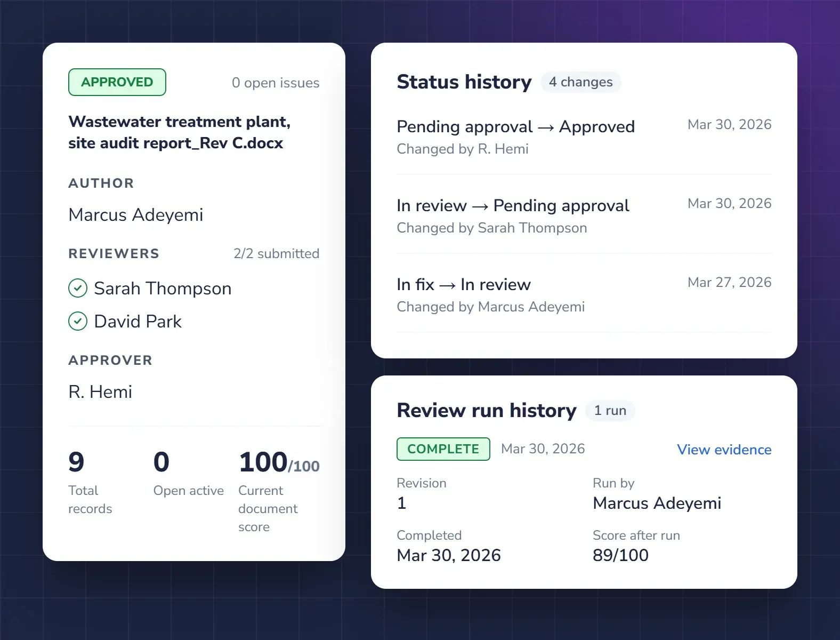Click the Revision value 1
This screenshot has height=640, width=840.
point(402,503)
